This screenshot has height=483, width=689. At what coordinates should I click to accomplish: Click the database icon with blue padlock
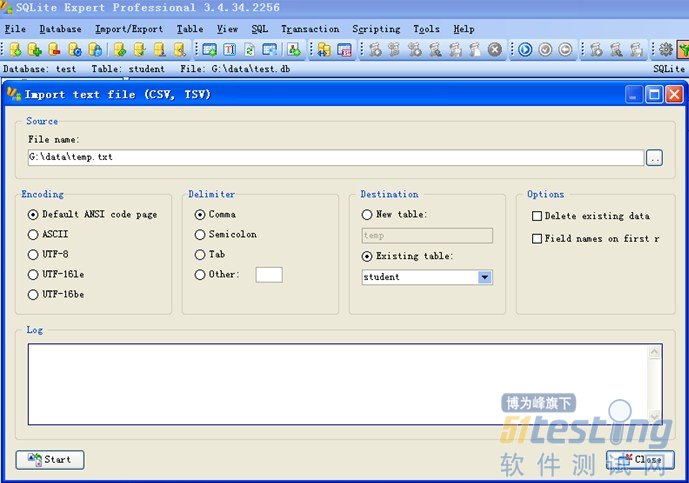pos(95,49)
